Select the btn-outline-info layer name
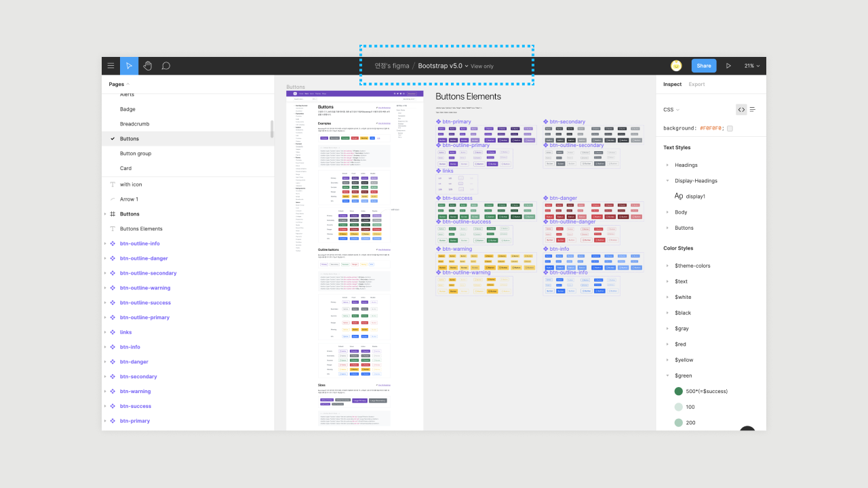The image size is (868, 488). pyautogui.click(x=140, y=243)
